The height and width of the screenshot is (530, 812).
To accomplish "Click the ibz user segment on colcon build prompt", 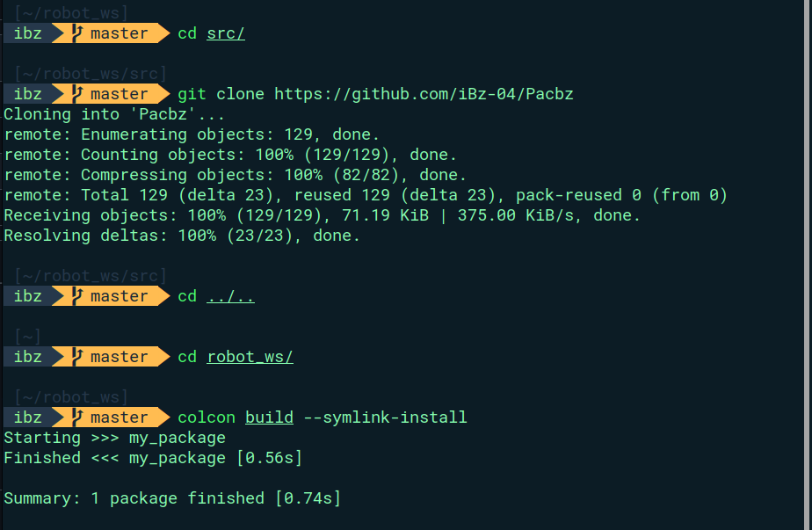I will pyautogui.click(x=28, y=417).
